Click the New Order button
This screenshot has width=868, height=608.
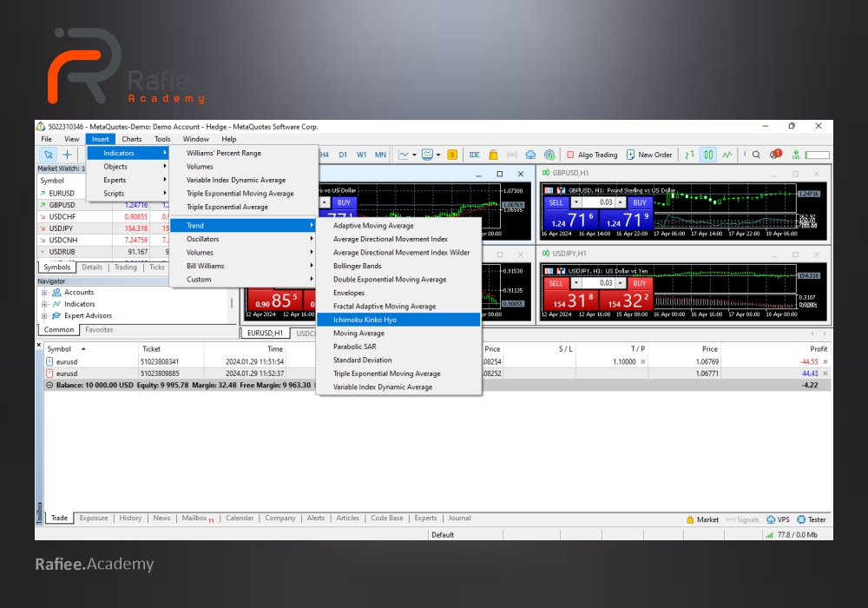coord(649,155)
